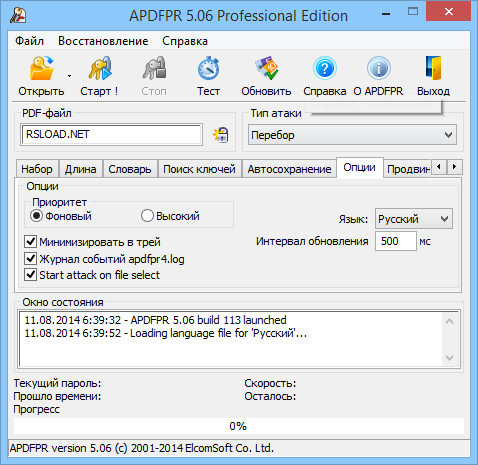Toggle Журнал событий apdfpr4.log checkbox
Screen dimensions: 478x465
30,259
